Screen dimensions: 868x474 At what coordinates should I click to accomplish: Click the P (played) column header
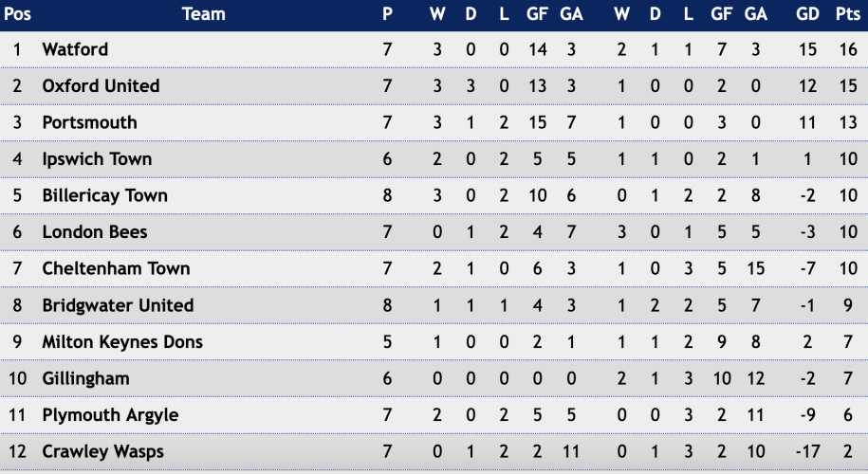[x=387, y=14]
